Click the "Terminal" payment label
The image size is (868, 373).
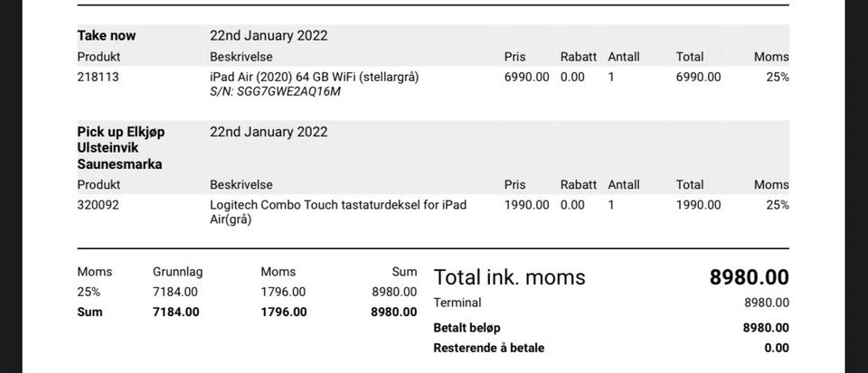tap(458, 303)
